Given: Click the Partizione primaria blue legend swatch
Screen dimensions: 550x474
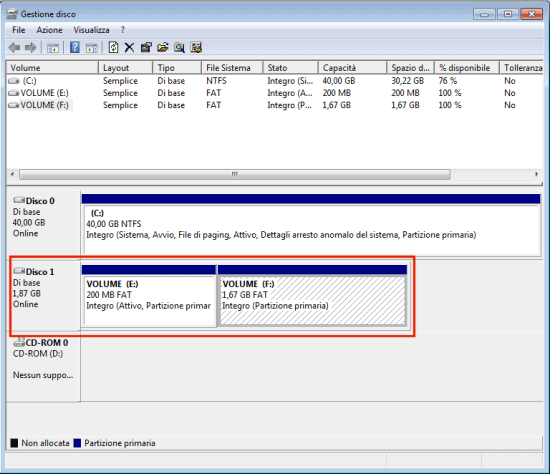Looking at the screenshot, I should [x=77, y=443].
